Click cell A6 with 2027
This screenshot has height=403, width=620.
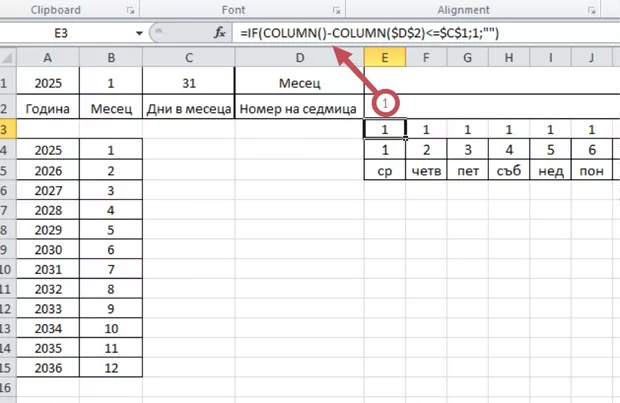(48, 190)
